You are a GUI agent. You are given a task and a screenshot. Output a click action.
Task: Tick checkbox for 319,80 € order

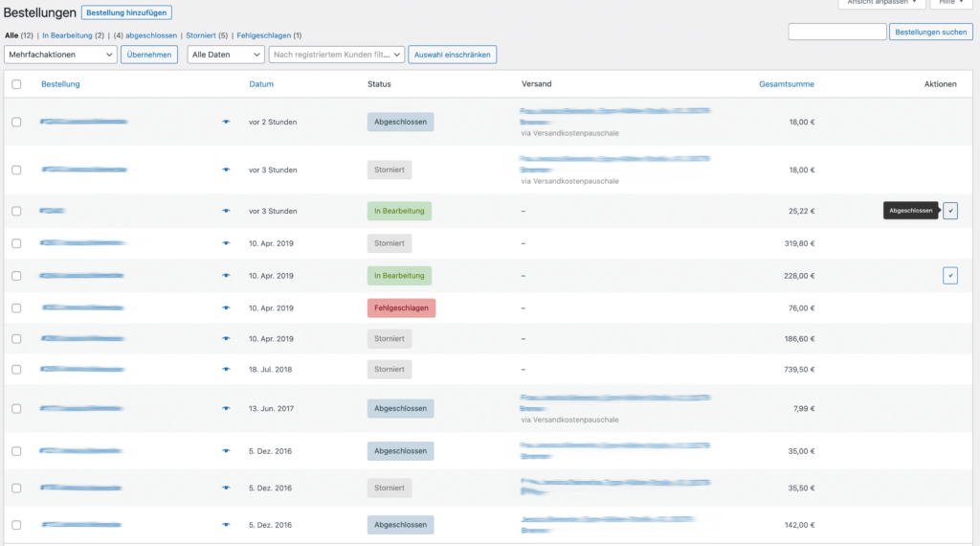(x=16, y=243)
